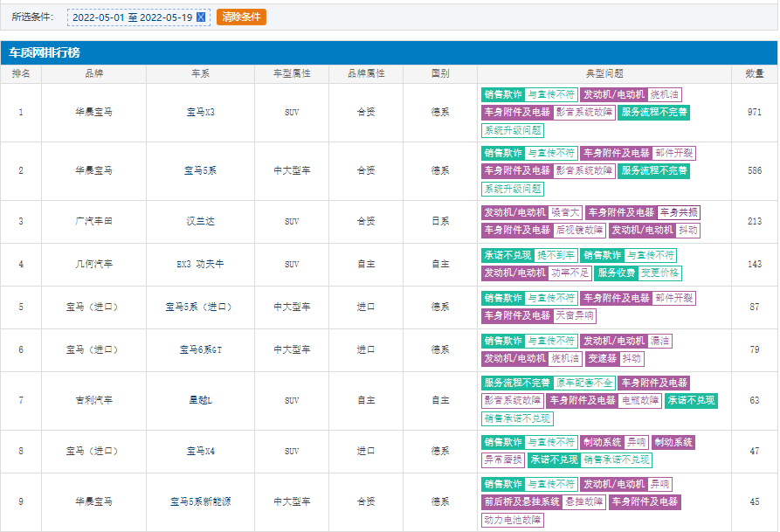Click the 品牌 column header
Screen dimensions: 780x532
click(94, 73)
